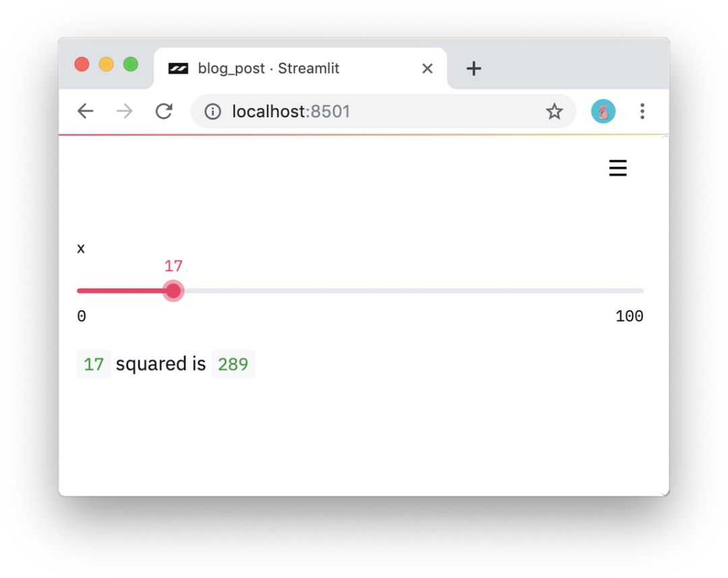Close the blog_post Streamlit tab
Image resolution: width=728 pixels, height=578 pixels.
[427, 68]
